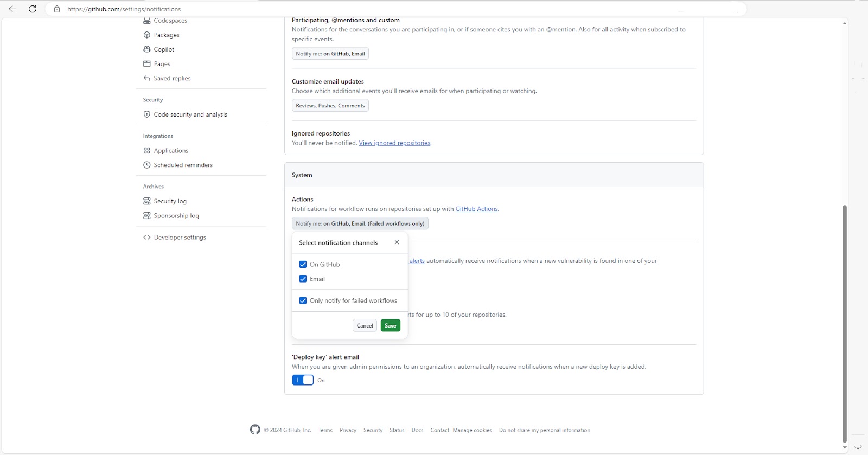The height and width of the screenshot is (455, 868).
Task: Uncheck the On GitHub checkbox
Action: (303, 265)
